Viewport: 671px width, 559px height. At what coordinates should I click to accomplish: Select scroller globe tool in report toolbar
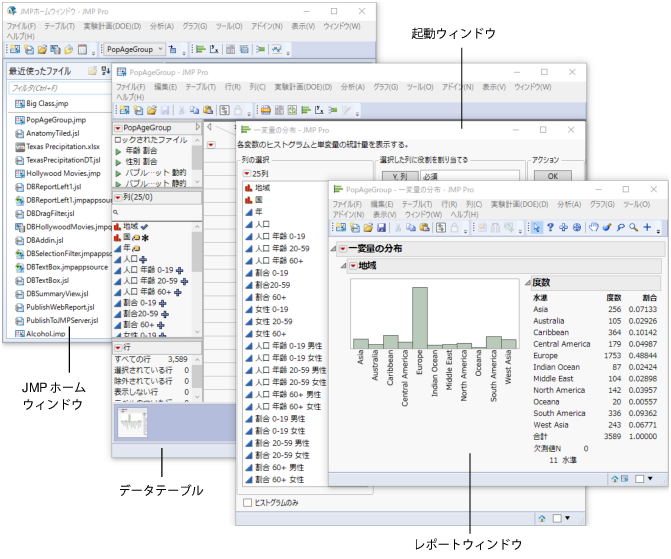point(577,227)
